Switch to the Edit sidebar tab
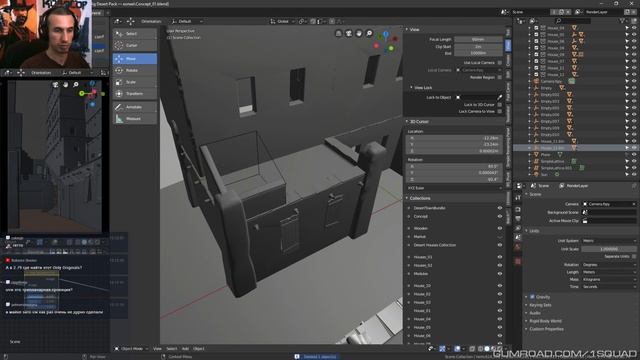 [508, 74]
